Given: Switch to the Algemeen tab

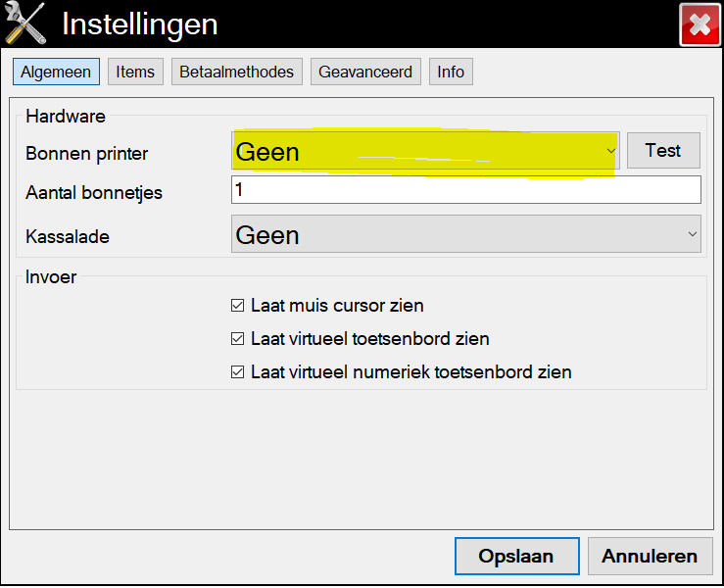Looking at the screenshot, I should [x=56, y=72].
